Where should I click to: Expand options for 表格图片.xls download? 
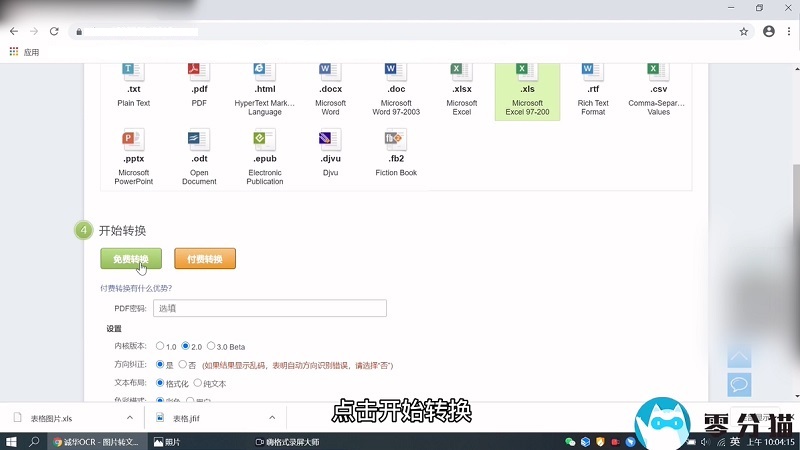click(131, 417)
